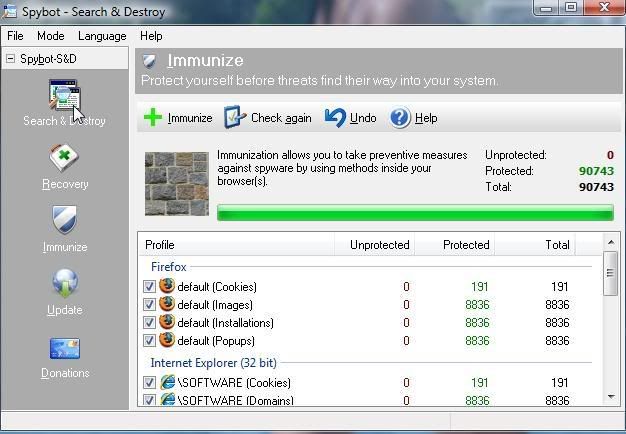
Task: Click the green plus Immunize icon
Action: coord(153,118)
